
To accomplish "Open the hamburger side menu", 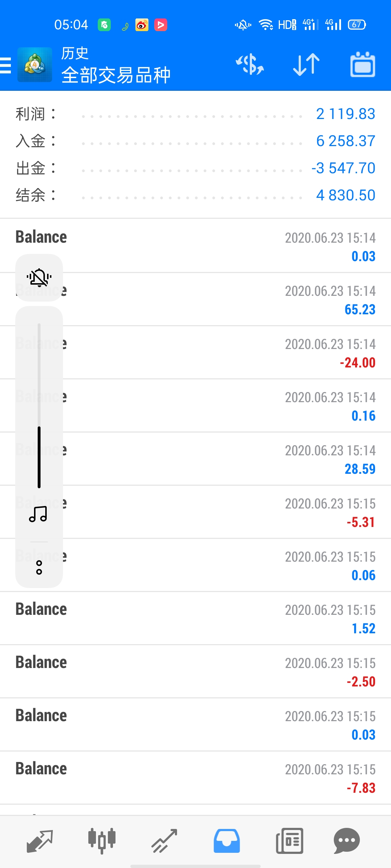I will [5, 65].
